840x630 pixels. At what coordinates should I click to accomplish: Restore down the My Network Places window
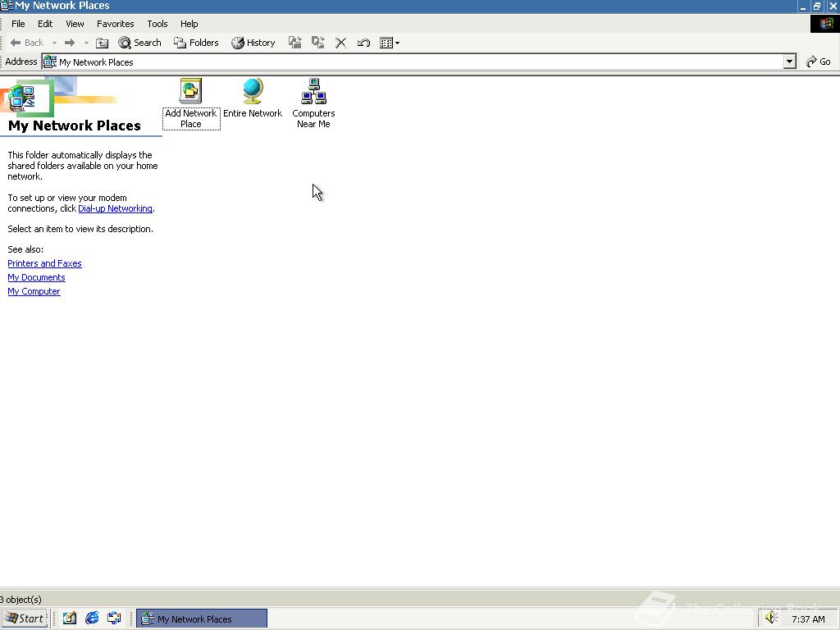point(818,6)
